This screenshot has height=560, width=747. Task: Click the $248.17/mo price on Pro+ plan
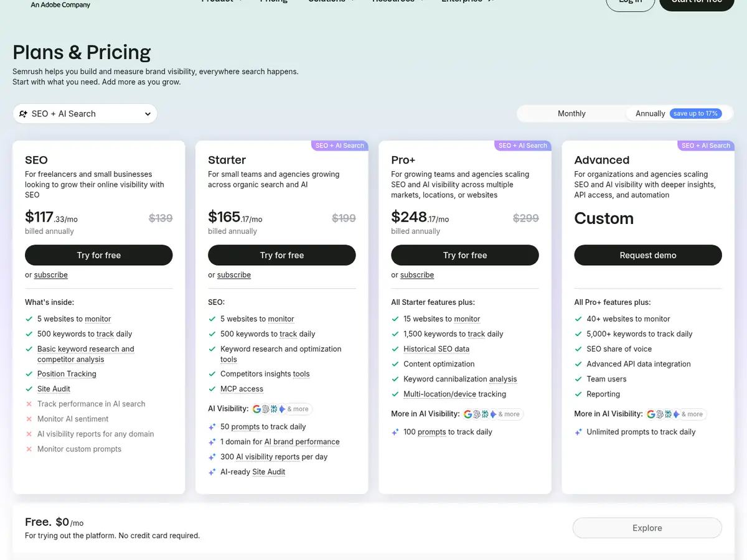420,217
